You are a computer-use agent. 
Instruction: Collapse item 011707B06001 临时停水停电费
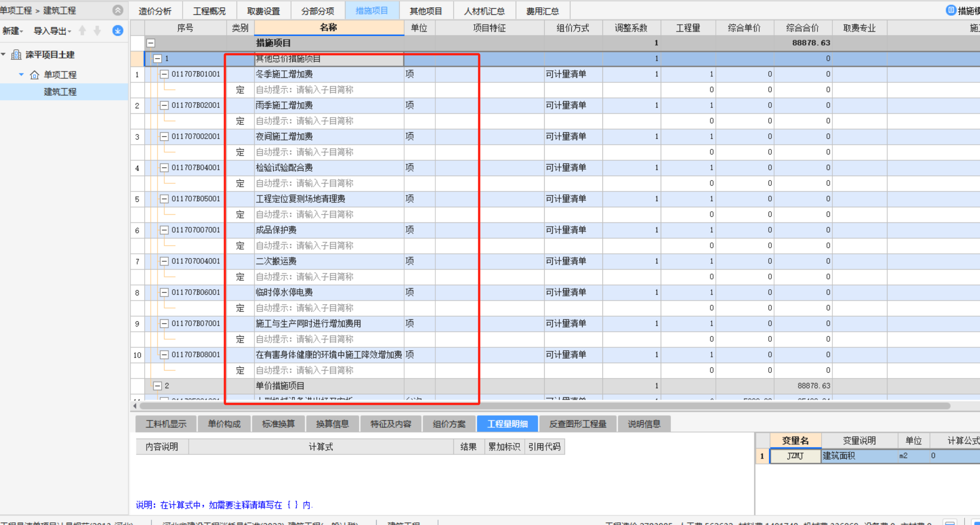point(164,292)
